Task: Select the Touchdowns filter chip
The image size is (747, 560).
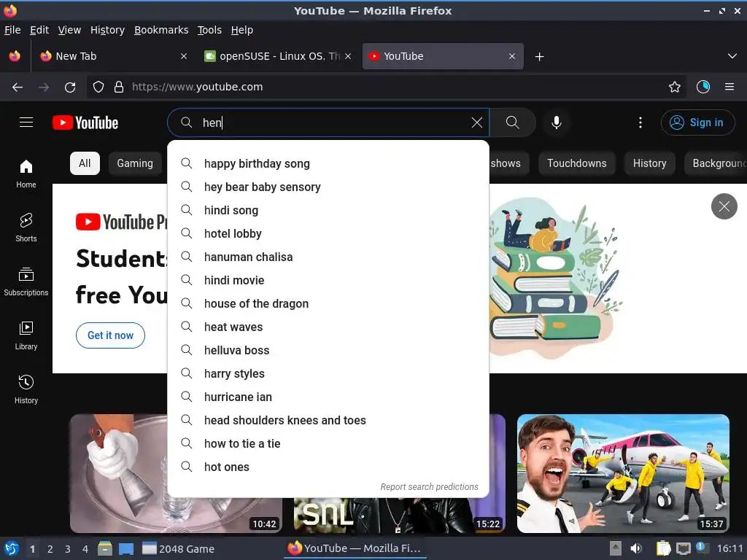Action: [x=577, y=163]
